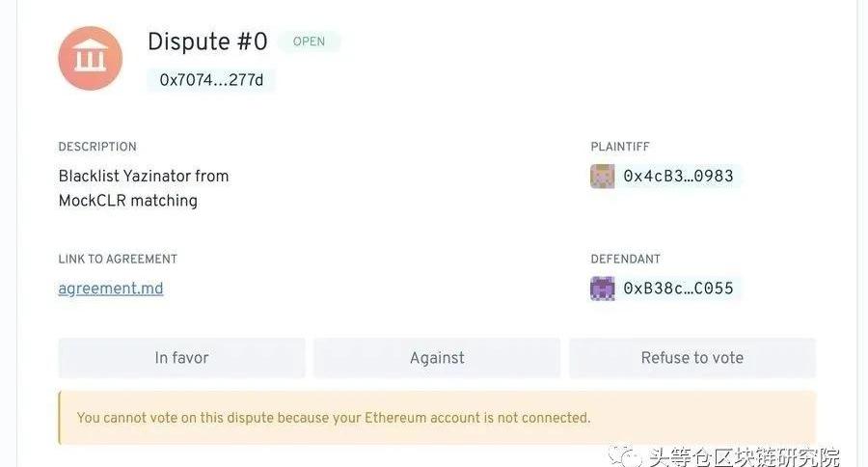Viewport: 868px width, 467px height.
Task: Click the DEFENDANT section label
Action: (626, 260)
